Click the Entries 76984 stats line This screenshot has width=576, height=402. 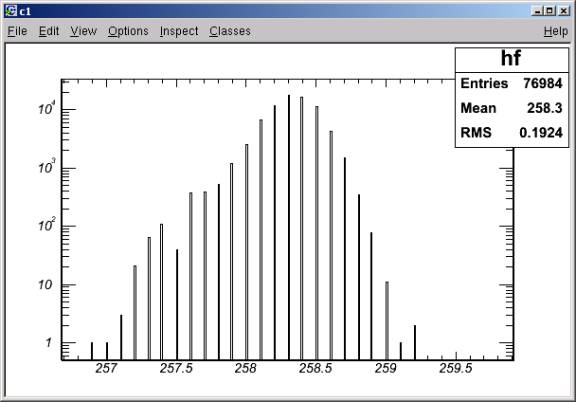(x=511, y=83)
